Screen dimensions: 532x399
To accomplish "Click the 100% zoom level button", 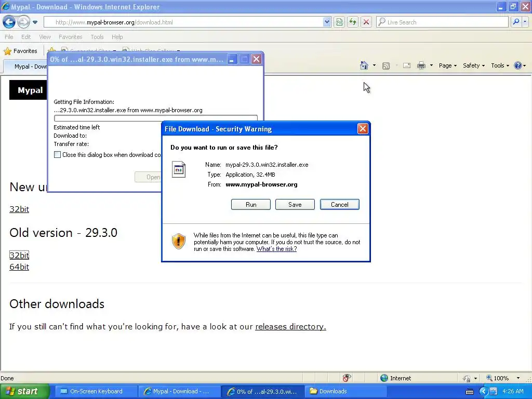I will pyautogui.click(x=497, y=378).
